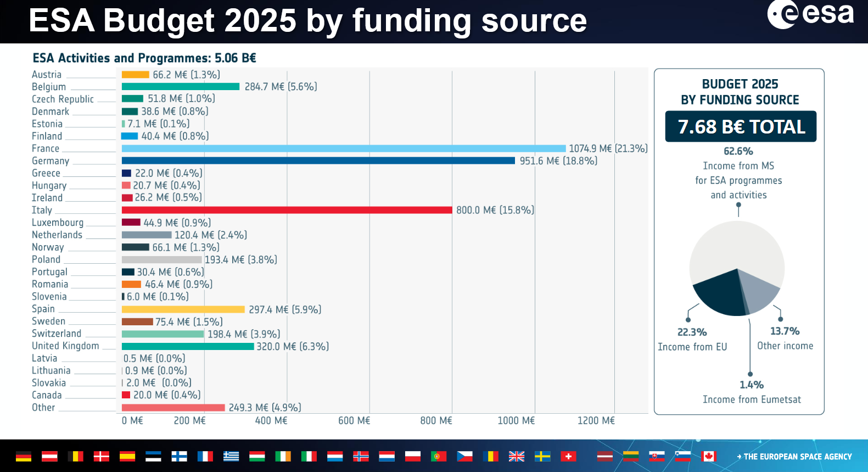Click the '800.0 M€ (15.8%)' value

495,210
